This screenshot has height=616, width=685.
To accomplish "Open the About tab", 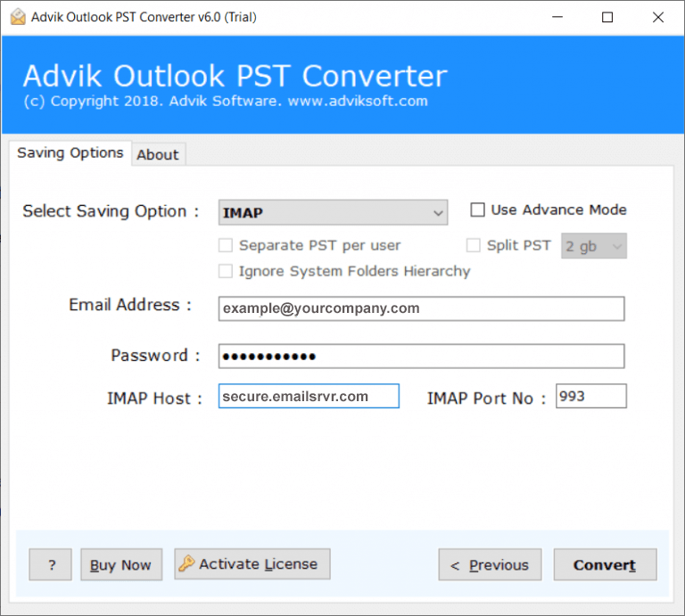I will coord(158,154).
